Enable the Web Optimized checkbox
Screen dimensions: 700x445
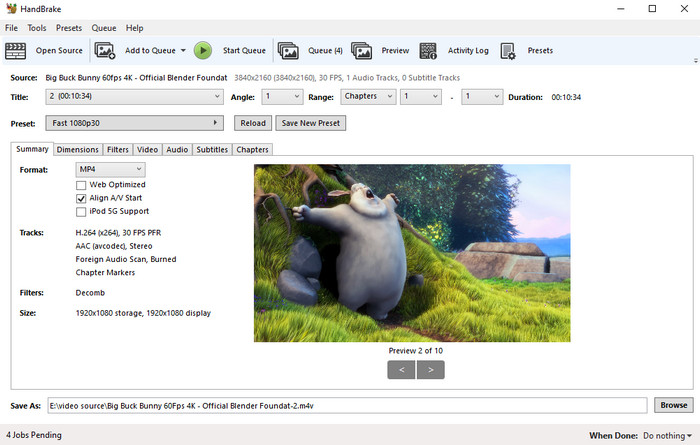81,185
